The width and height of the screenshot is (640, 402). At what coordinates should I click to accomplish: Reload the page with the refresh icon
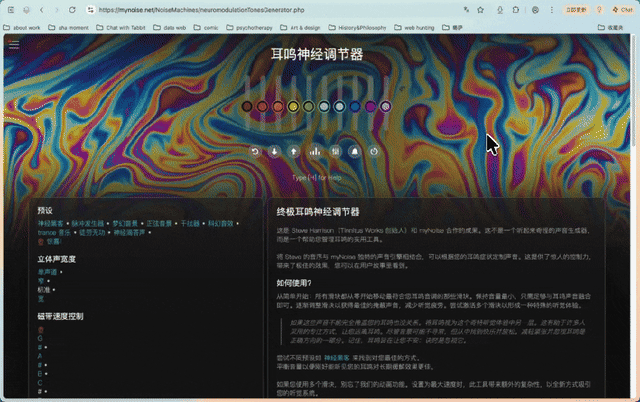tap(72, 10)
